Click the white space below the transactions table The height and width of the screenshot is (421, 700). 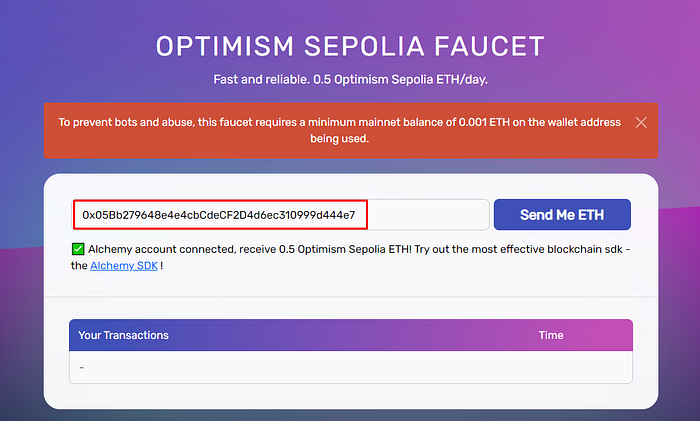350,396
